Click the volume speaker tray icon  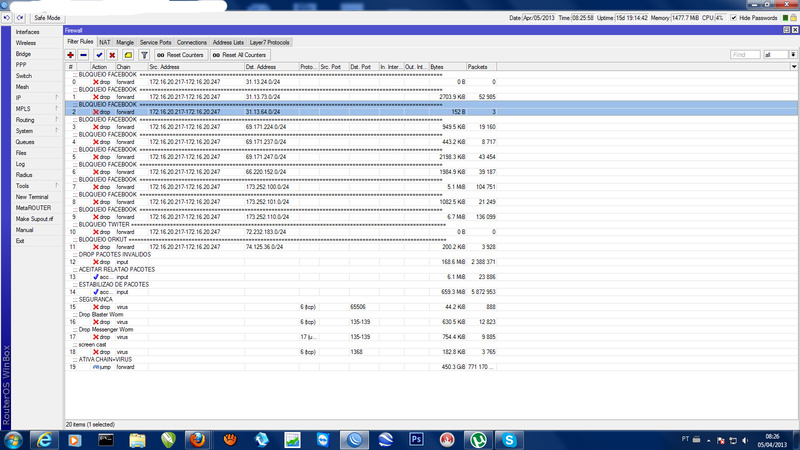[x=745, y=440]
